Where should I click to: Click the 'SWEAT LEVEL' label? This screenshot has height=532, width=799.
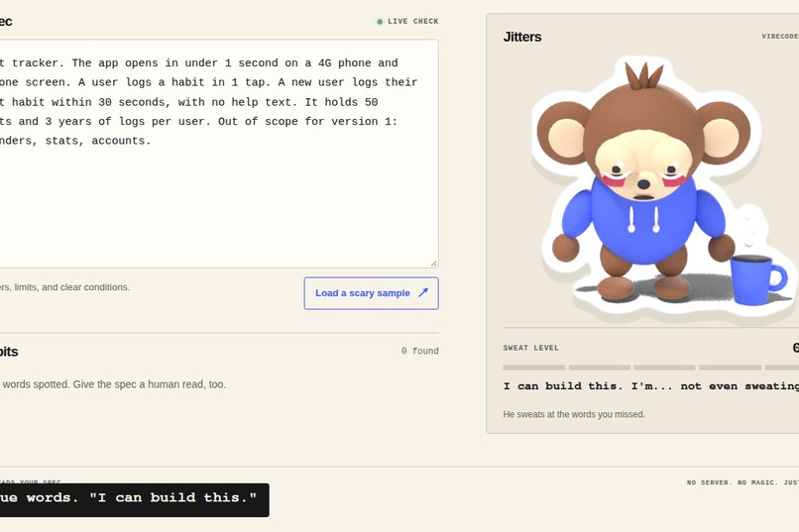[x=531, y=348]
